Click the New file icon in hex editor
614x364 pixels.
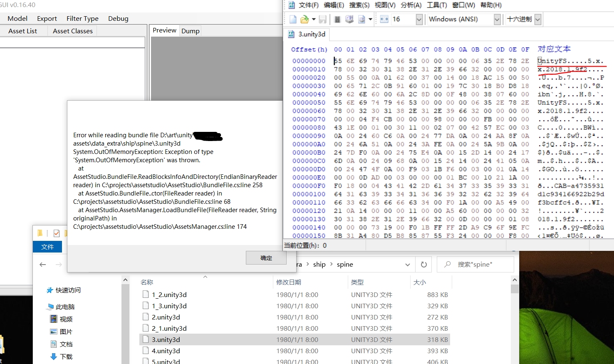point(293,19)
